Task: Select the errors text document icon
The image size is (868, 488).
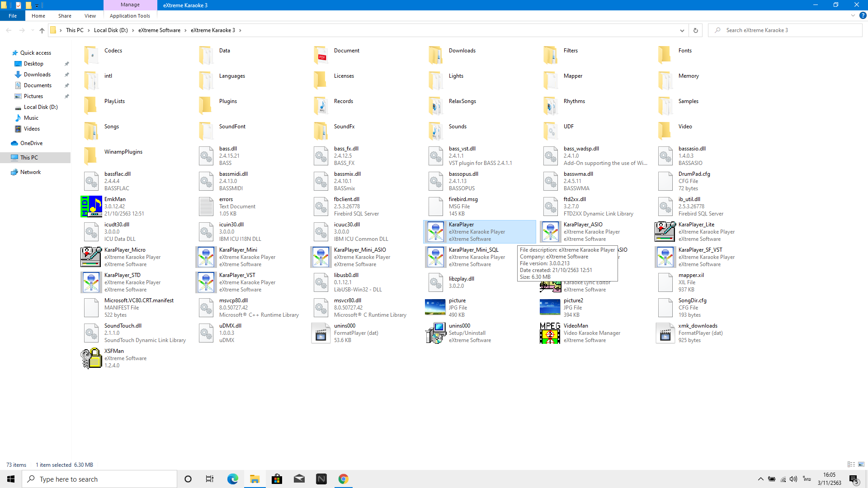Action: pos(206,206)
